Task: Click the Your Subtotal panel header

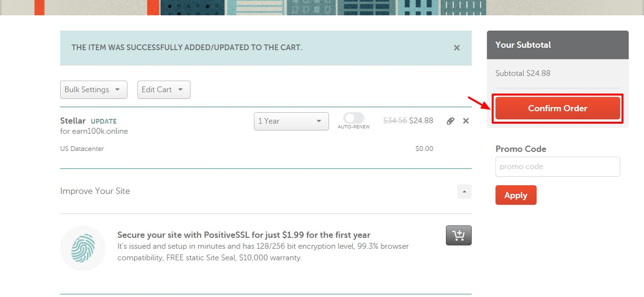Action: coord(558,45)
